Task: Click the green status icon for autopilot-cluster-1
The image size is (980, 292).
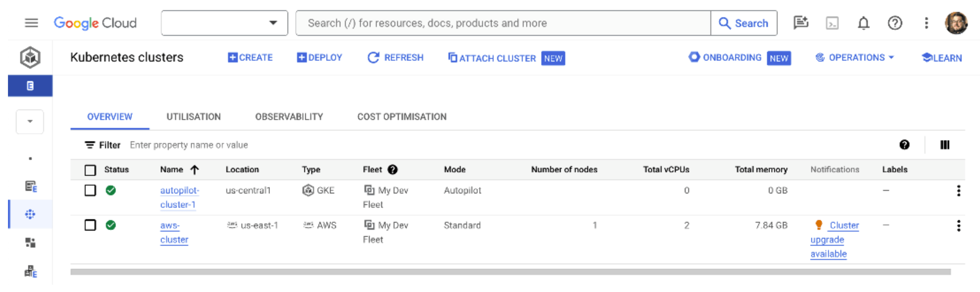Action: tap(111, 190)
